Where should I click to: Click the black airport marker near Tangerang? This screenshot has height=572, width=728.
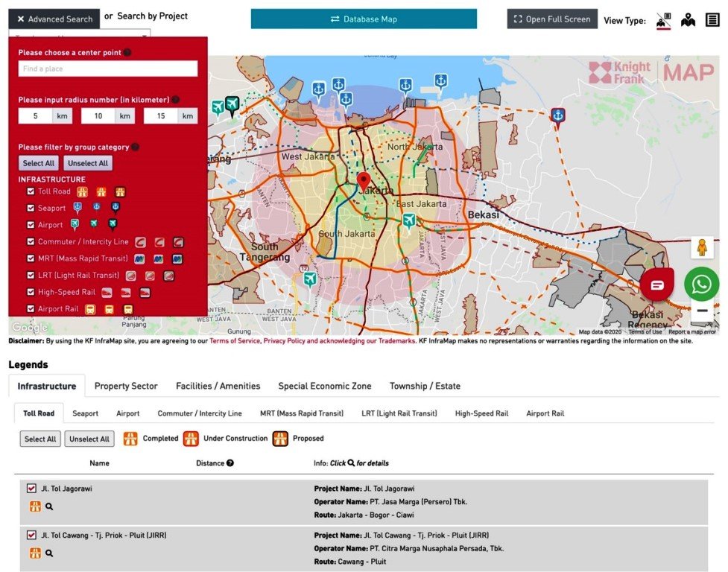(x=232, y=105)
